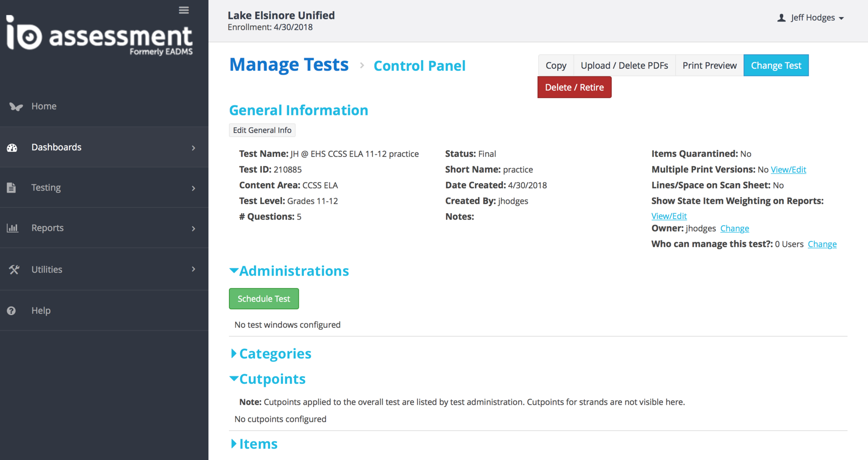Open the Jeff Hodges user dropdown
The image size is (868, 460).
[811, 18]
